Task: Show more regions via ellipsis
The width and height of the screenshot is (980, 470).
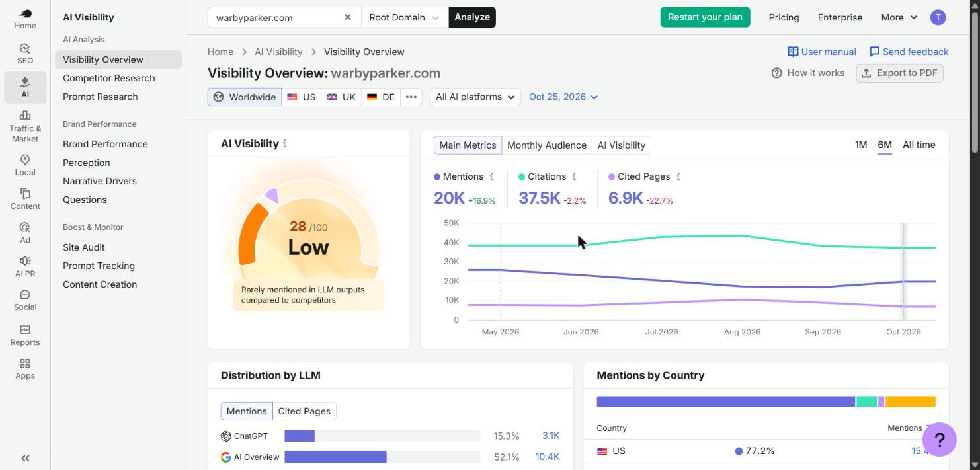Action: pyautogui.click(x=411, y=97)
